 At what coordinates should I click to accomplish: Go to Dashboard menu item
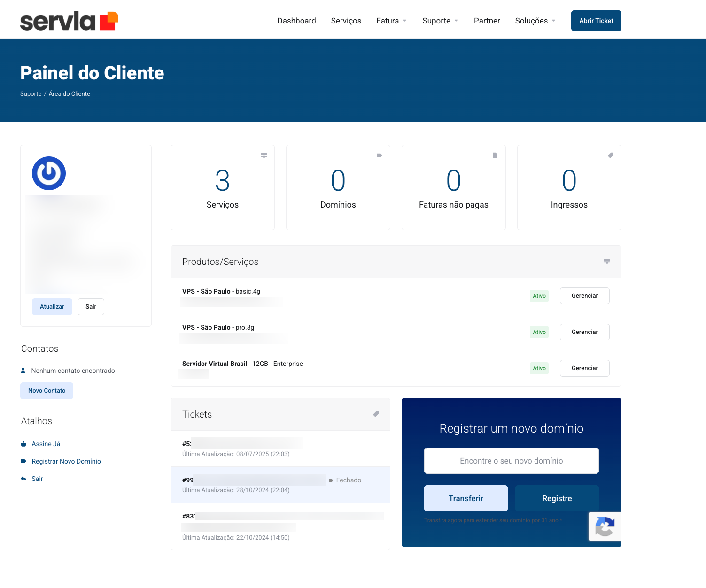[296, 21]
